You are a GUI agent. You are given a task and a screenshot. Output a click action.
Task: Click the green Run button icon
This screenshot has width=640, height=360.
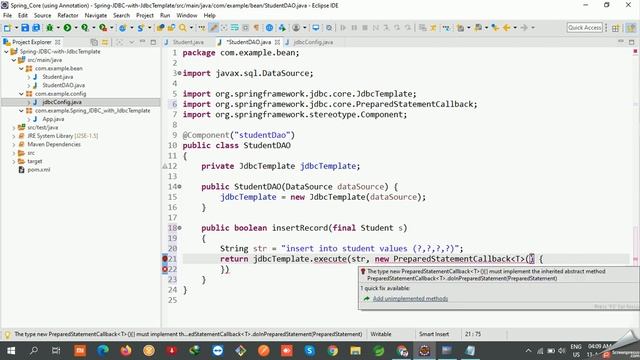coord(68,28)
